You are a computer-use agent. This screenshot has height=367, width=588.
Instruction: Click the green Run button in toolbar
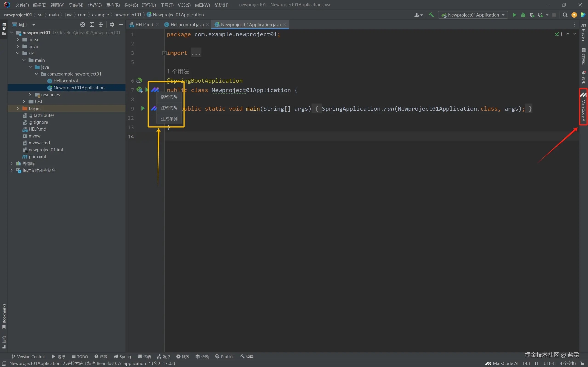(x=514, y=15)
